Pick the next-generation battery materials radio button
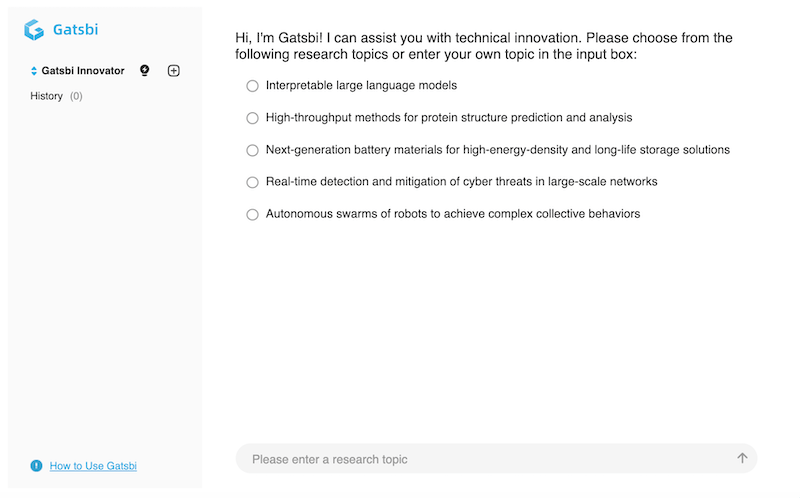Screen dimensions: 800x498 tap(253, 150)
